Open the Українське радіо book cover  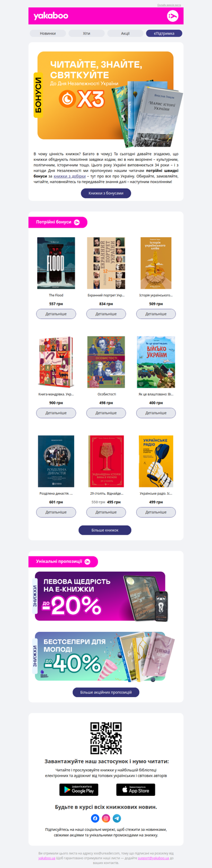pyautogui.click(x=156, y=461)
